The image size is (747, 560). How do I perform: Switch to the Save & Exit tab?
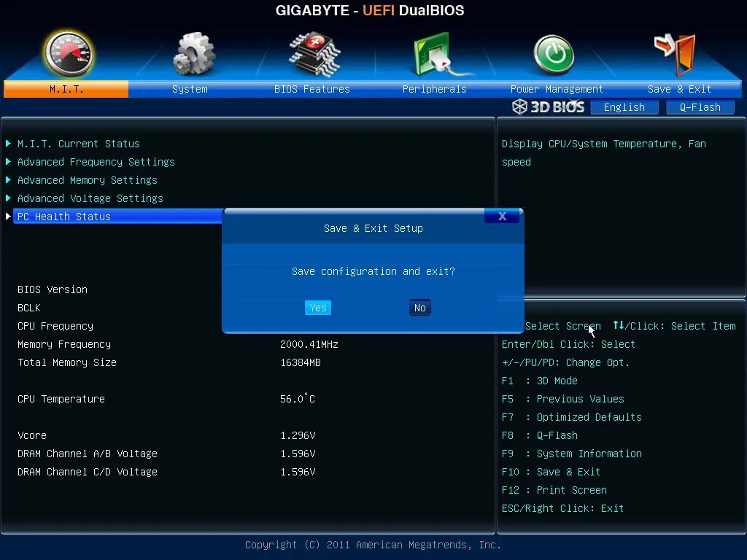679,89
